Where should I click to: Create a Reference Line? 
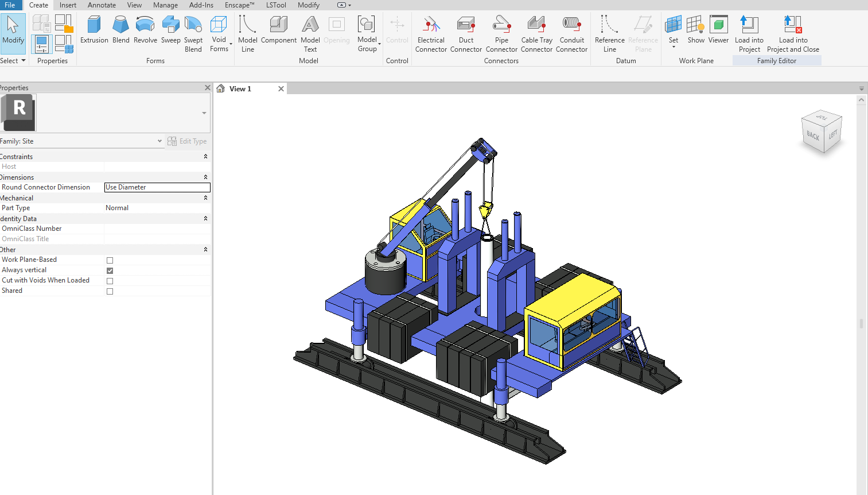click(x=609, y=34)
